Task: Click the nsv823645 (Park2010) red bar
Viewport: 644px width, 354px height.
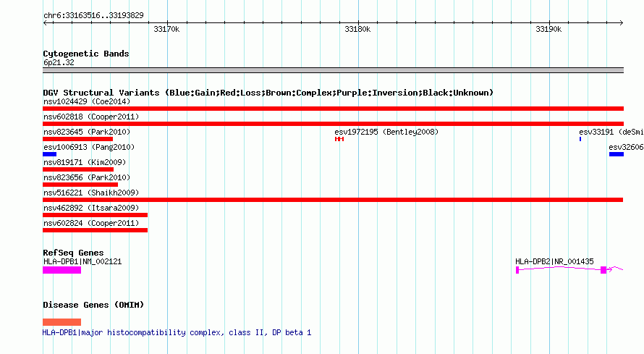Action: pos(77,139)
